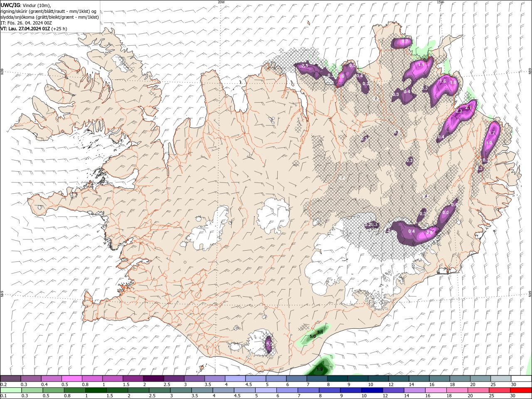This screenshot has height=399, width=532.
Task: Click the 1.7 snowfall value on the map
Action: click(492, 133)
